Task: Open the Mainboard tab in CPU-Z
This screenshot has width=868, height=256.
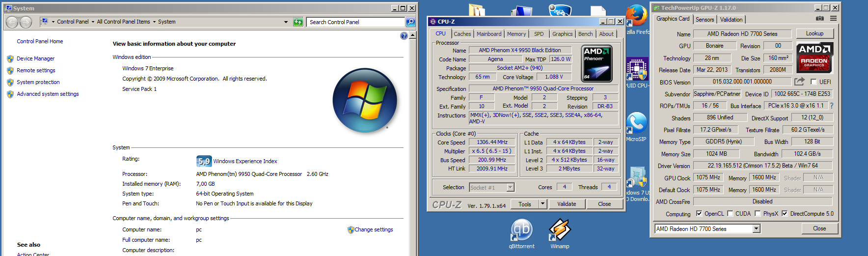Action: coord(489,34)
